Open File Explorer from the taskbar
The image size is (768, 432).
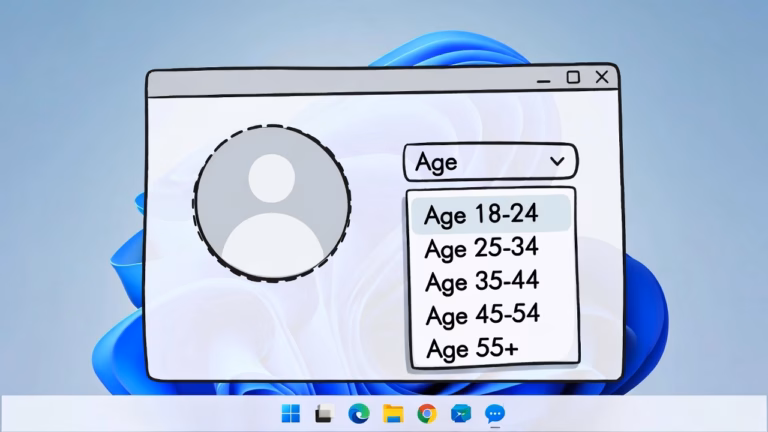click(393, 414)
